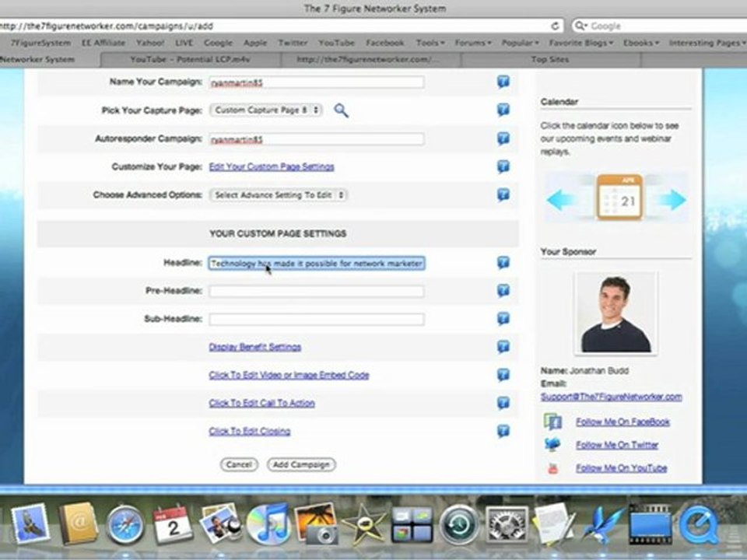Click the sponsor photo of Jonathan Budd
The height and width of the screenshot is (560, 747).
tap(615, 313)
